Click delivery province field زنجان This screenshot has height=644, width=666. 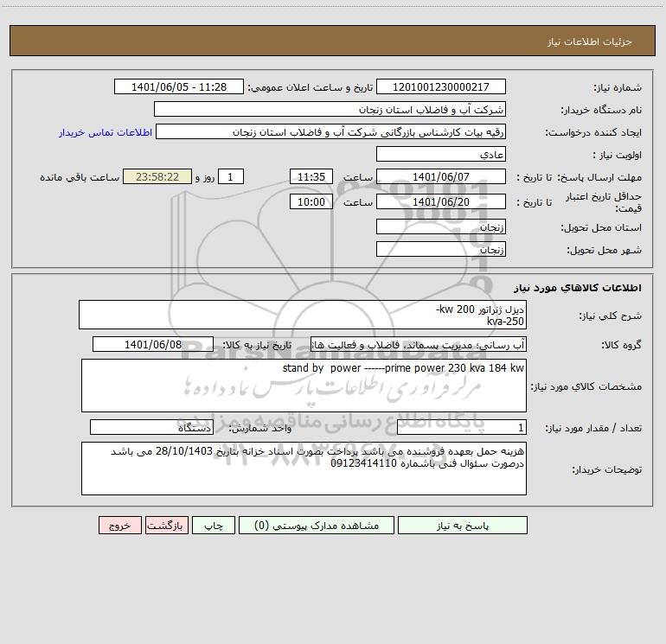[x=441, y=226]
